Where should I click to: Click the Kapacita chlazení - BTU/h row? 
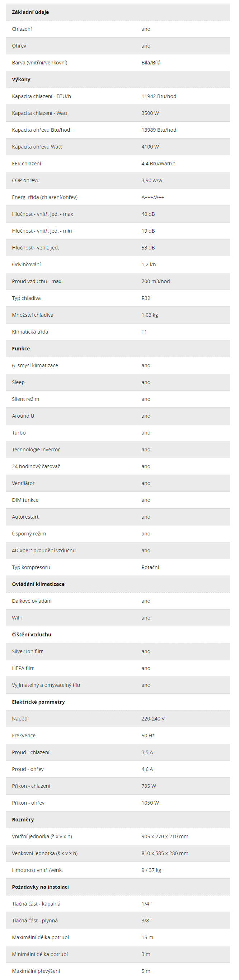118,96
